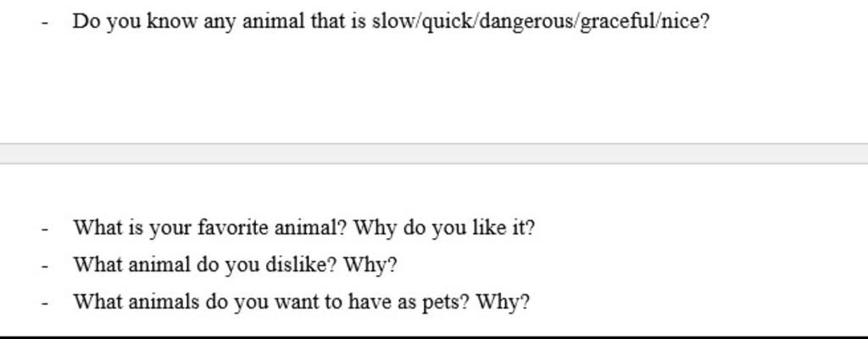Click dash bullet before "What animal do you dislike"
868x339 pixels.
coord(46,266)
